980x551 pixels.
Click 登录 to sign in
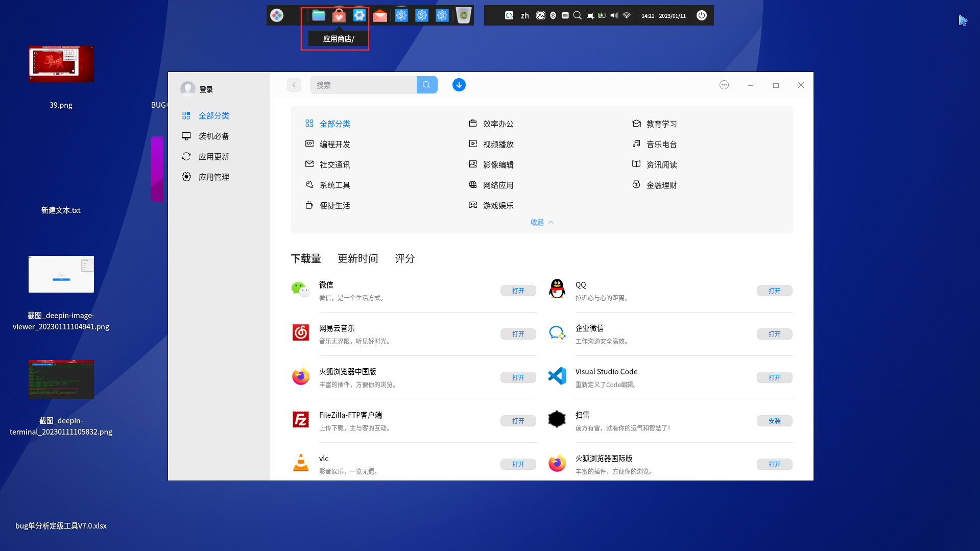(x=206, y=89)
